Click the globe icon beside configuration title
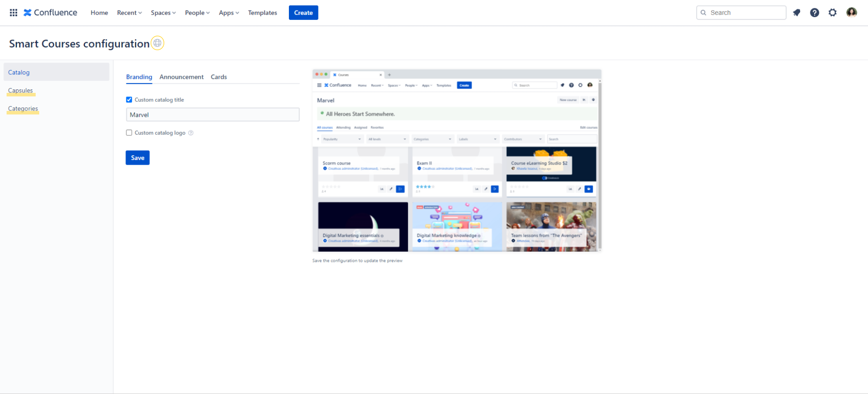This screenshot has width=868, height=394. tap(157, 43)
